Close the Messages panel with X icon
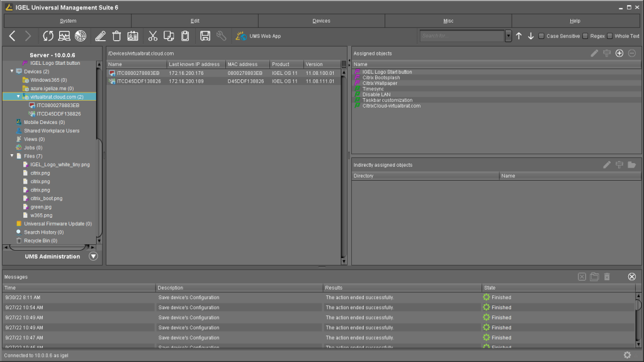This screenshot has width=644, height=362. coord(631,277)
